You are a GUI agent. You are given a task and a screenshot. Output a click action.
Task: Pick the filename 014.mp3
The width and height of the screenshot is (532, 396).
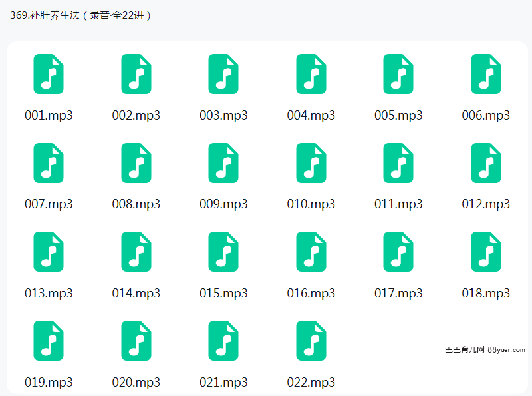tap(136, 294)
